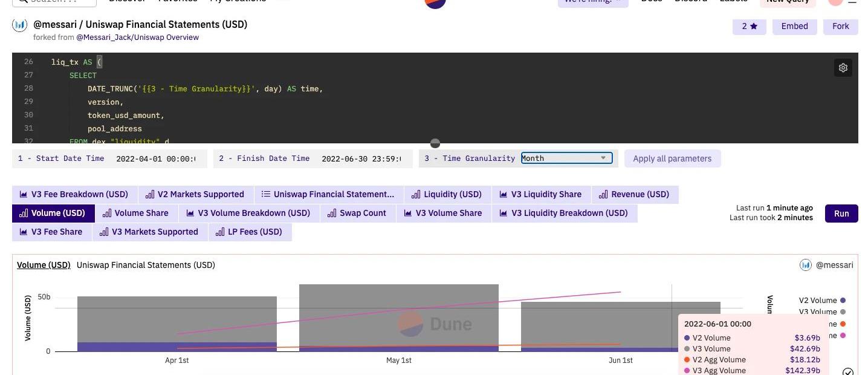The width and height of the screenshot is (868, 375).
Task: Select the Uniswap Financial Statement table tab
Action: point(328,194)
